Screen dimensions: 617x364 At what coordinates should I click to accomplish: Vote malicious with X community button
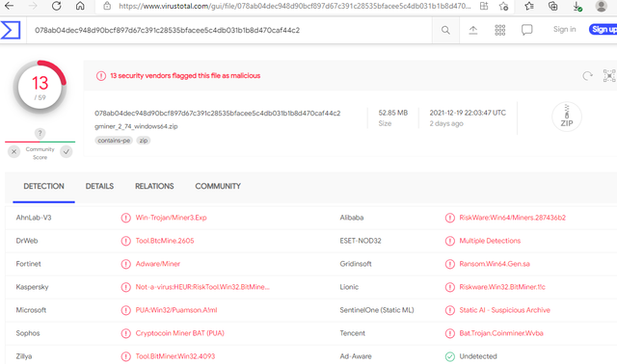coord(13,151)
